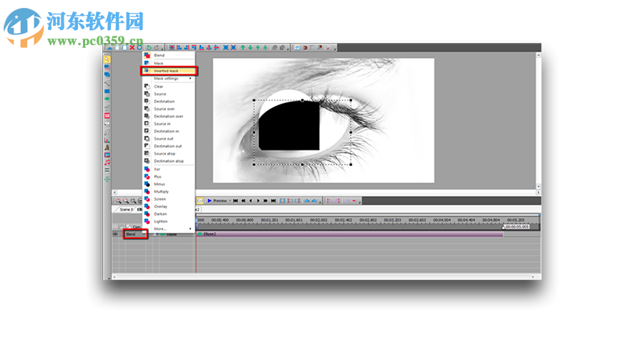The height and width of the screenshot is (362, 644).
Task: Click the first green up-arrow order icon
Action: [243, 48]
